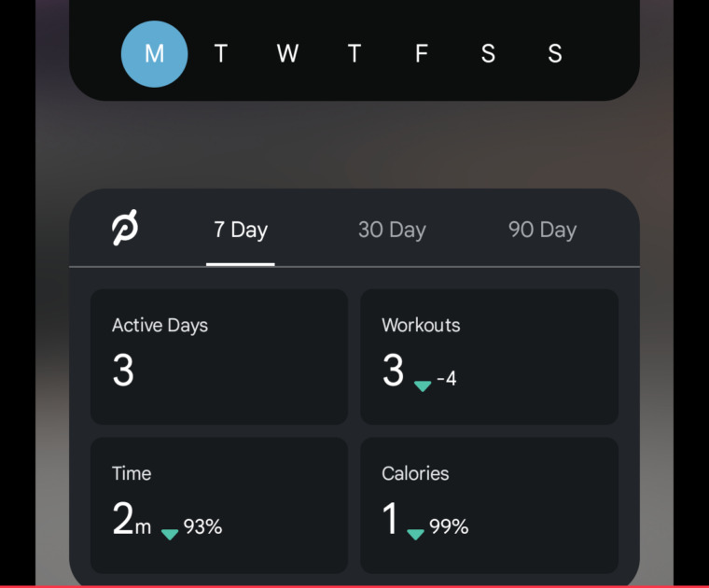Open the Workouts stat card
Image resolution: width=709 pixels, height=588 pixels.
[x=489, y=357]
